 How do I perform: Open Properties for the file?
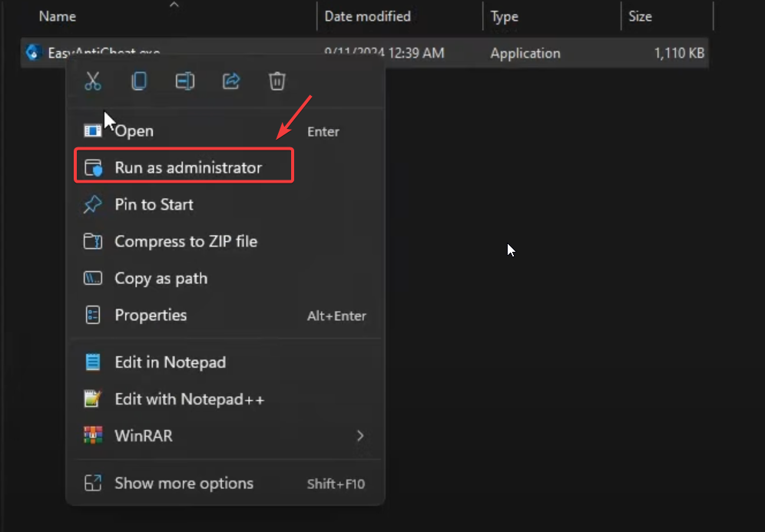click(x=151, y=315)
